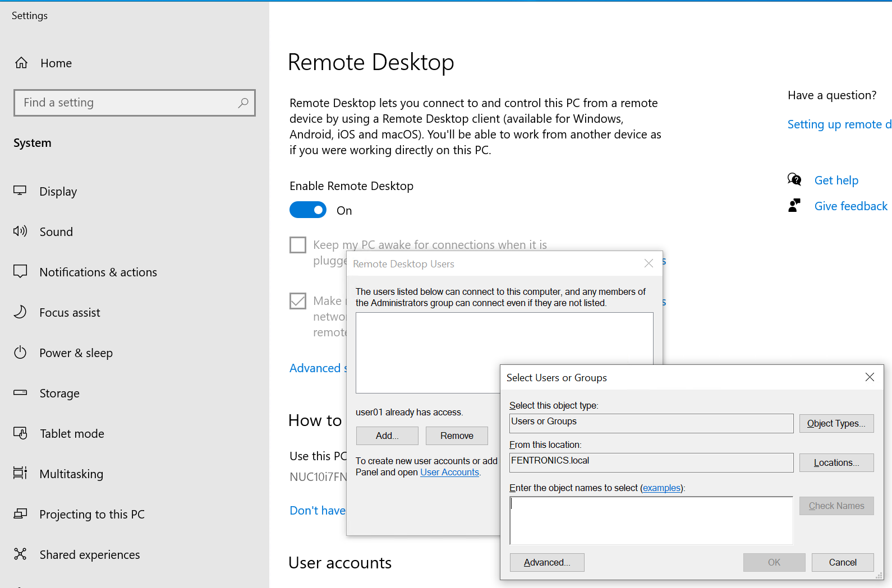Image resolution: width=892 pixels, height=588 pixels.
Task: Open the examples link
Action: (x=661, y=488)
